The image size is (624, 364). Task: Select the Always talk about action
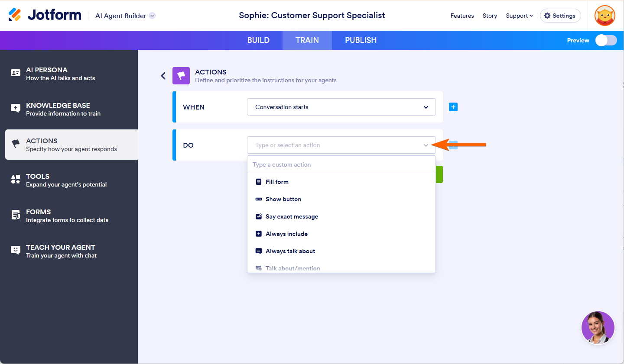pyautogui.click(x=341, y=251)
